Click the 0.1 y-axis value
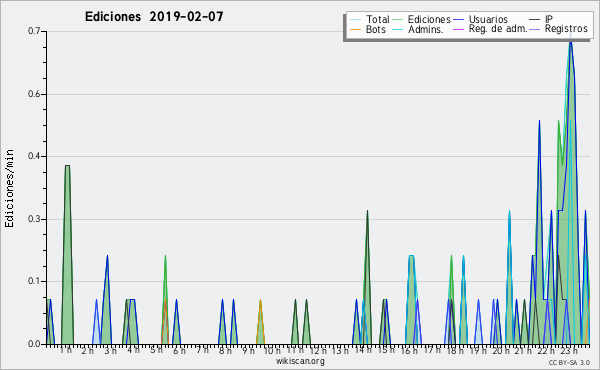Image resolution: width=600 pixels, height=370 pixels. click(34, 281)
